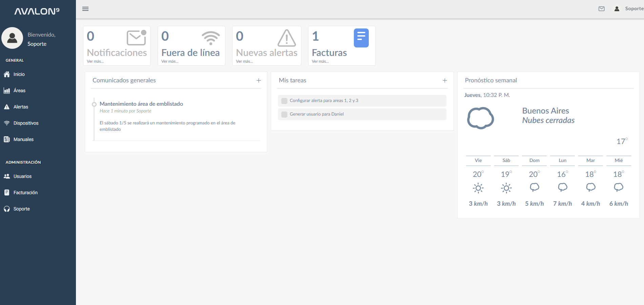Click 'Buenos Aires' city name
Image resolution: width=644 pixels, height=305 pixels.
tap(545, 111)
